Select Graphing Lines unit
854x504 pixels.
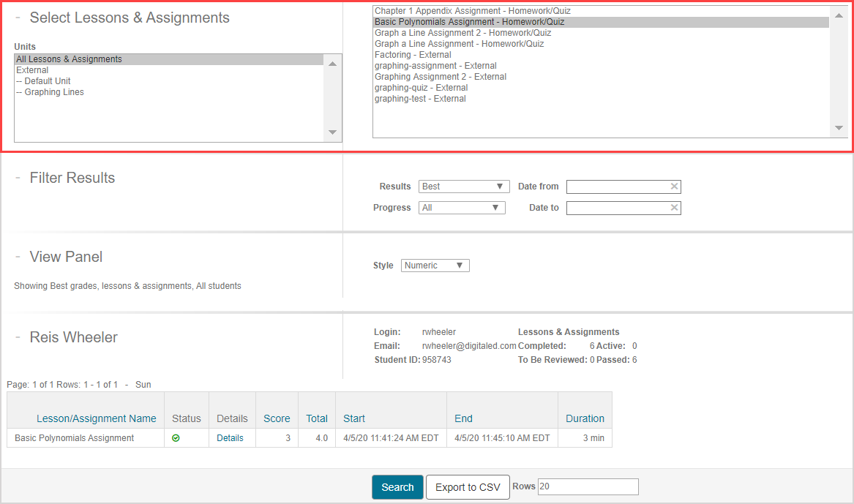[50, 92]
